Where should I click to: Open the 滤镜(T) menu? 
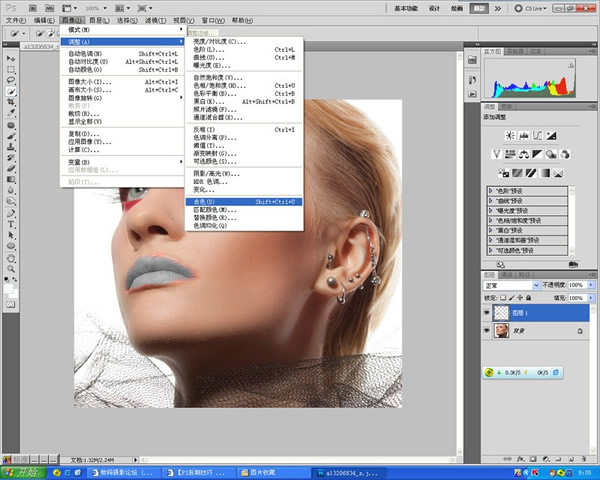pos(155,20)
